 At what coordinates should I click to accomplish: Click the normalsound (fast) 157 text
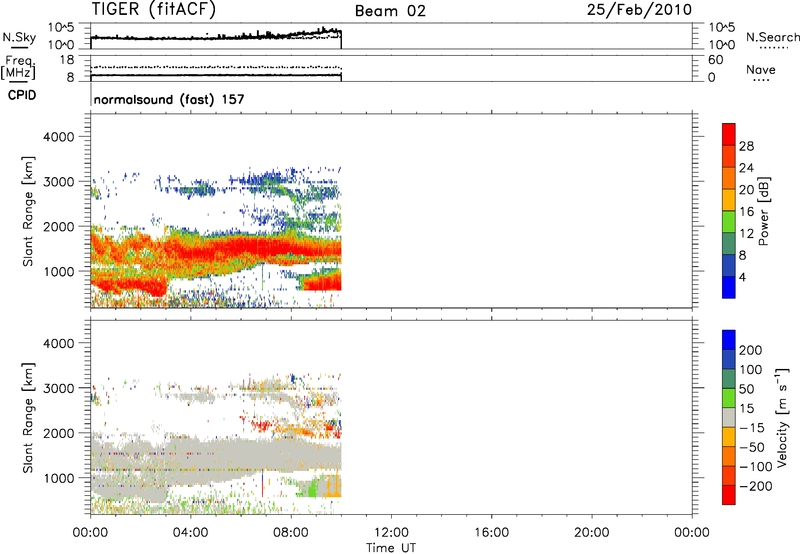click(x=169, y=99)
